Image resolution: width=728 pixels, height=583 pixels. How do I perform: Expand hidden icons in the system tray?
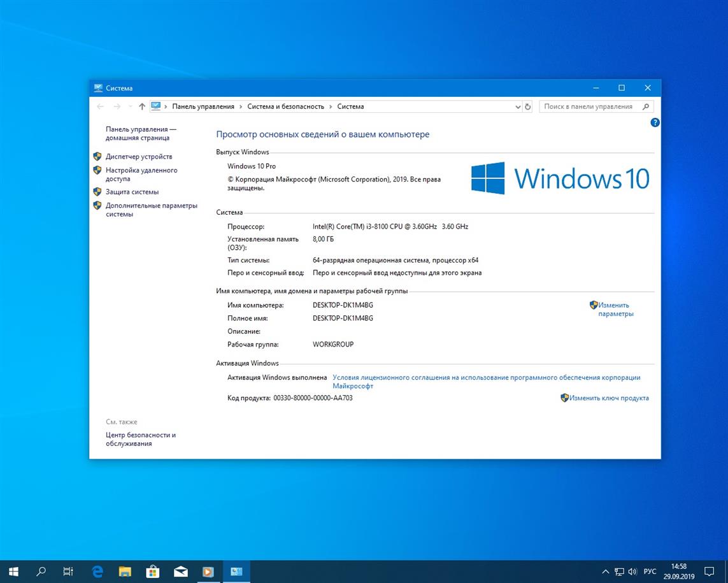coord(605,572)
